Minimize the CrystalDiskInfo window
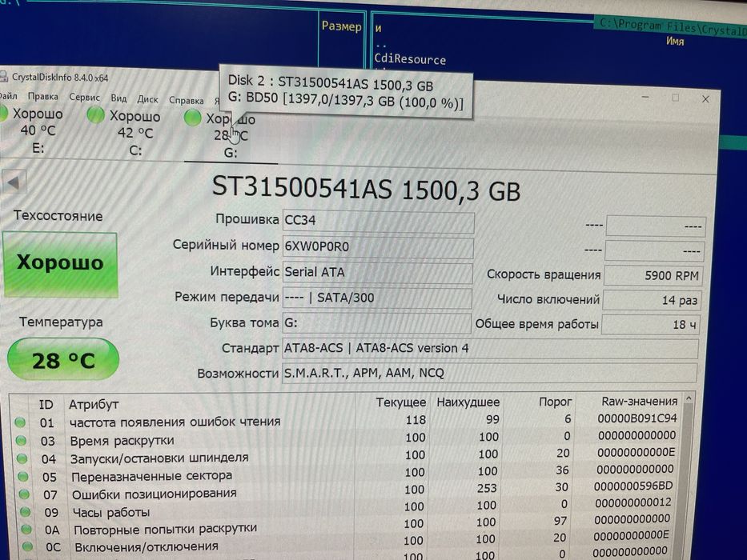Image resolution: width=747 pixels, height=560 pixels. pos(645,97)
